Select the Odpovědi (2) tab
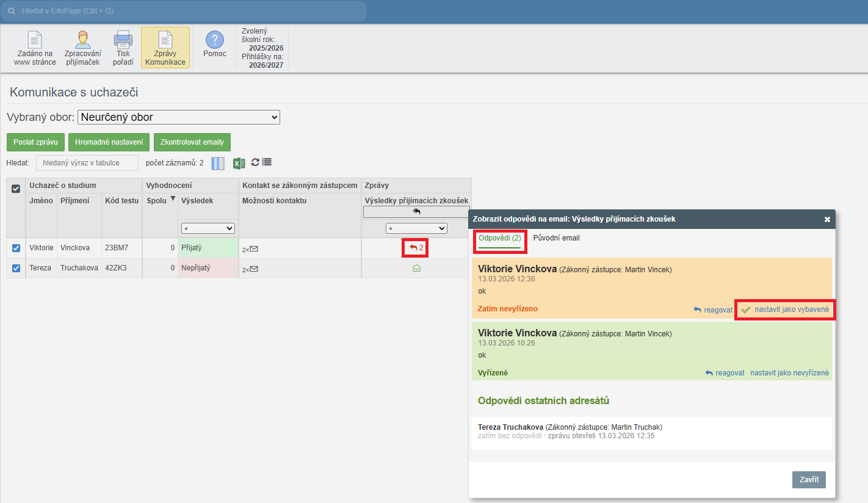The width and height of the screenshot is (868, 503). [499, 238]
